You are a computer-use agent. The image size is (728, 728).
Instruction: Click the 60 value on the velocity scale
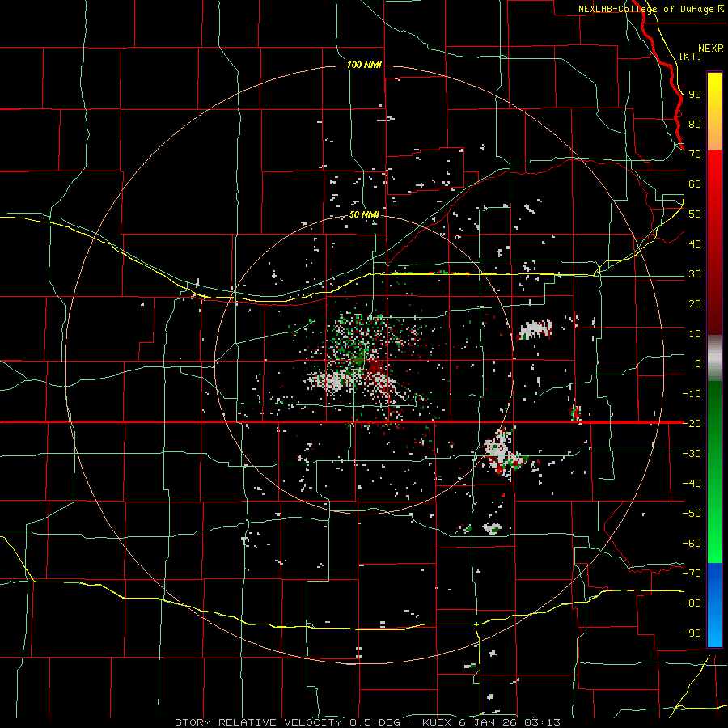[x=695, y=184]
